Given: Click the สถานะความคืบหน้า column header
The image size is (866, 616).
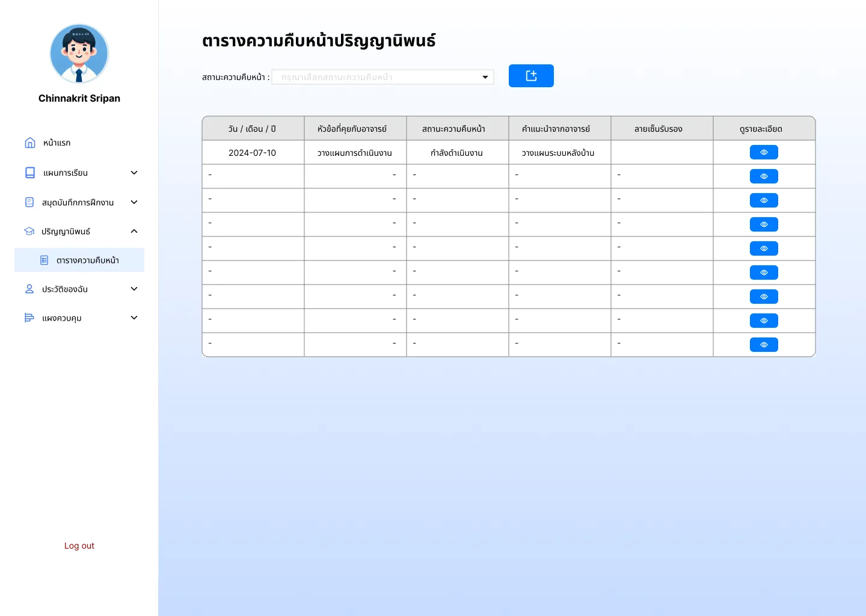Looking at the screenshot, I should pos(457,129).
